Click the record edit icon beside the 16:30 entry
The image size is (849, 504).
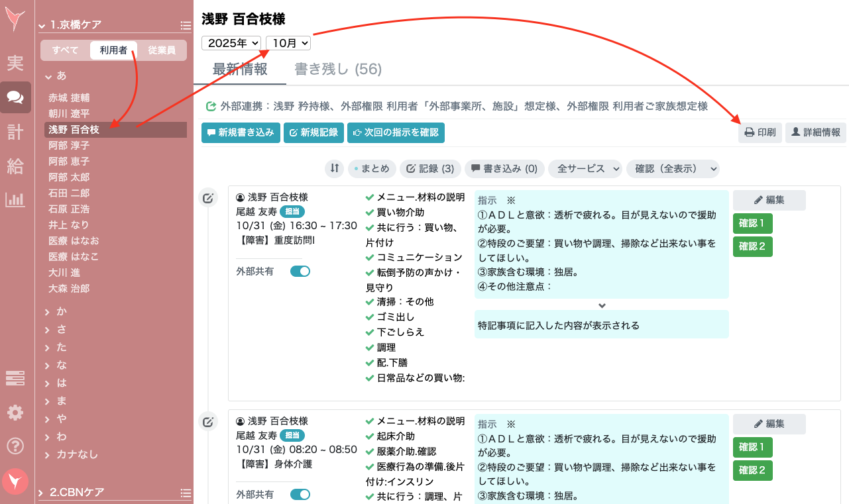[208, 197]
